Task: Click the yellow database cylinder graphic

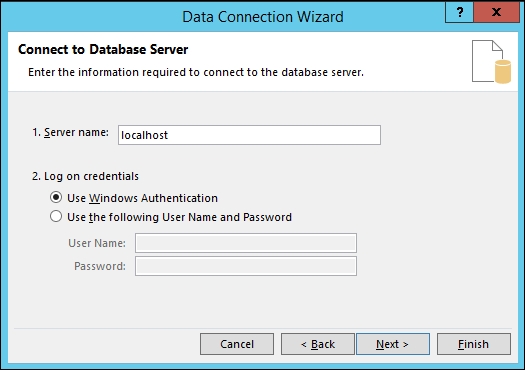Action: coord(503,71)
